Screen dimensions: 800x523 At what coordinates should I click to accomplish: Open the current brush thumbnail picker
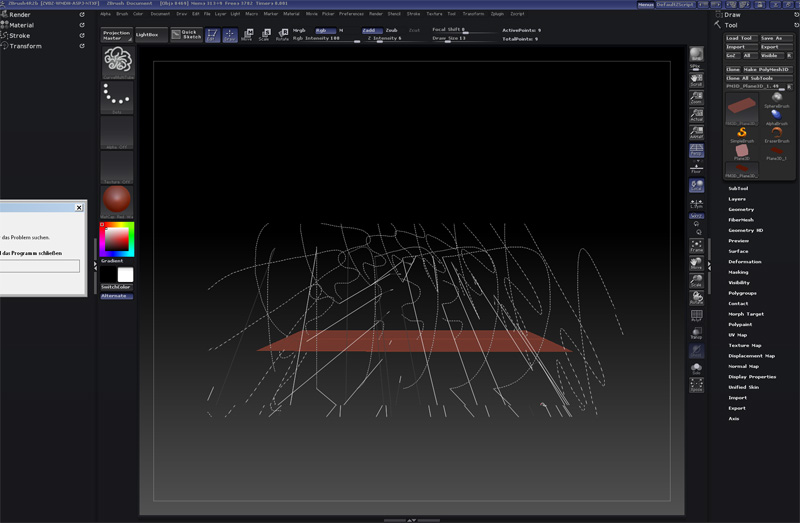click(117, 62)
